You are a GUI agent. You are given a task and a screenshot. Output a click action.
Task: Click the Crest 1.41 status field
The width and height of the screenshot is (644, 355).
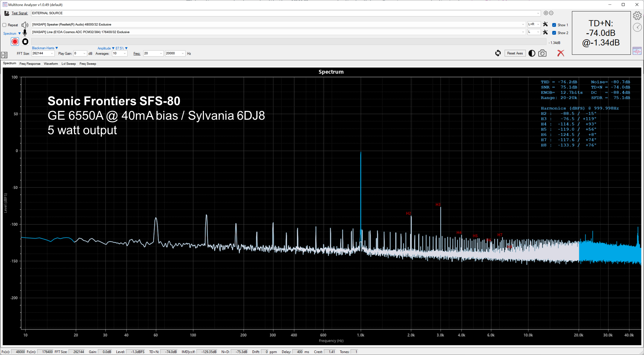(x=330, y=352)
